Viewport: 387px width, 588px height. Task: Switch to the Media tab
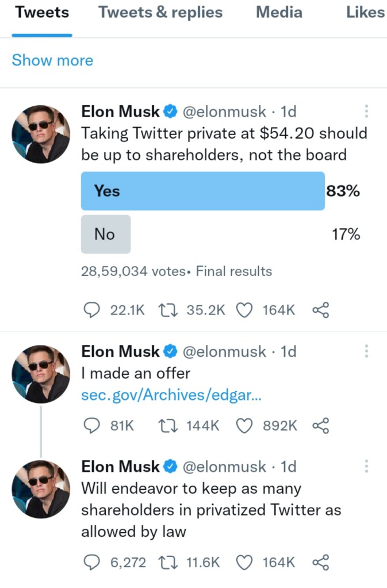(279, 13)
